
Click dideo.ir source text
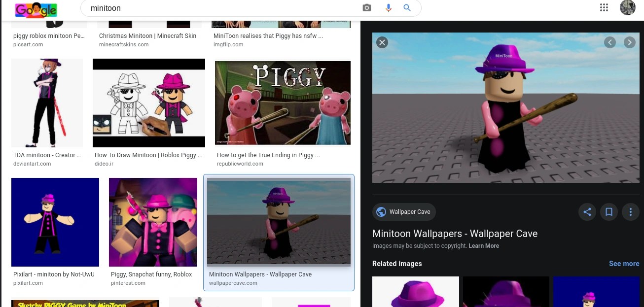(104, 164)
